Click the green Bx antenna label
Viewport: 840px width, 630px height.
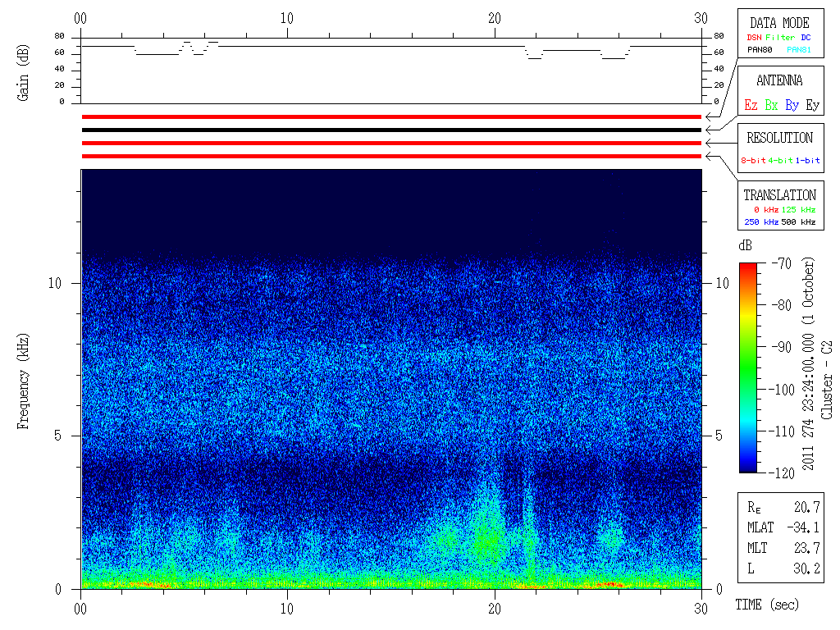coord(771,105)
